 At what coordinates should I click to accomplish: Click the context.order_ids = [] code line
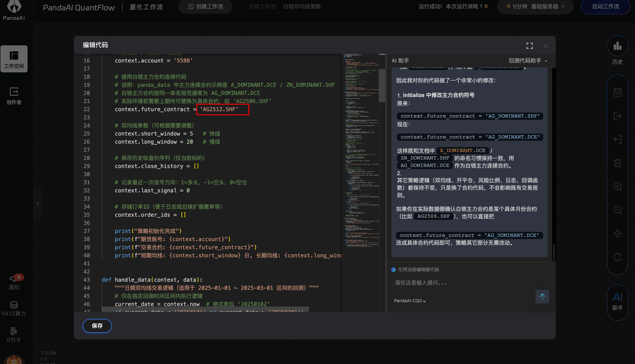pyautogui.click(x=150, y=215)
